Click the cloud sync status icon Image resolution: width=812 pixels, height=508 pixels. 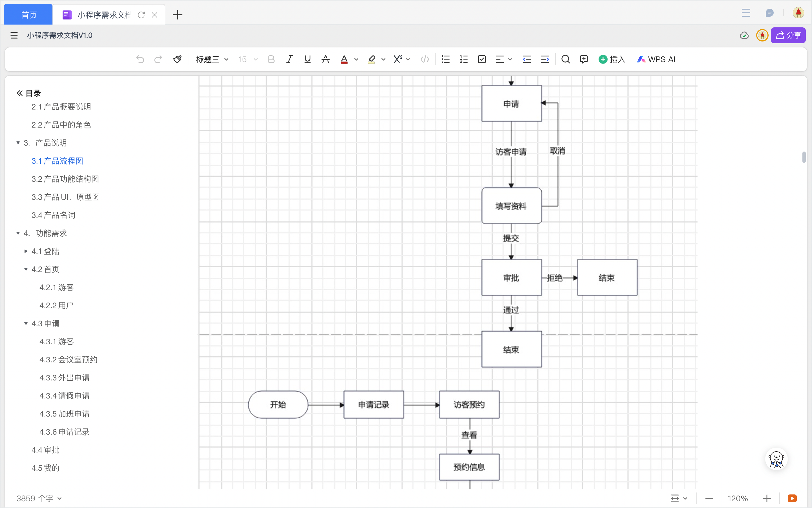coord(744,35)
